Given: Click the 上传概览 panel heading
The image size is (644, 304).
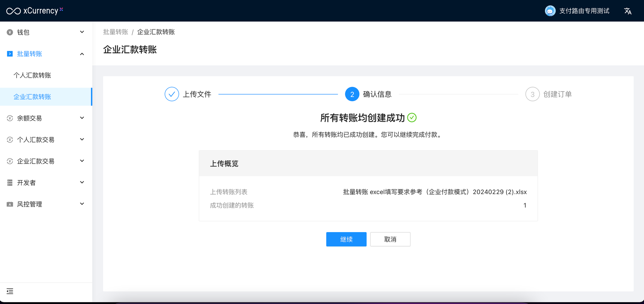Looking at the screenshot, I should point(224,164).
